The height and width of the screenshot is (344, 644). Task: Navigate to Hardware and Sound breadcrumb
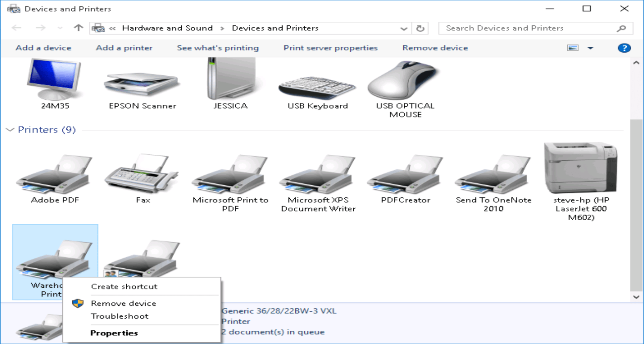(x=168, y=28)
